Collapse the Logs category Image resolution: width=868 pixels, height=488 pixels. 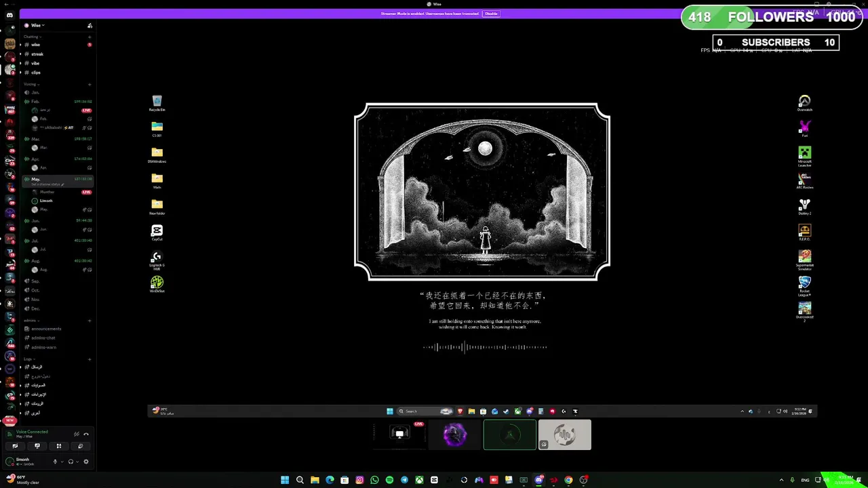coord(29,359)
